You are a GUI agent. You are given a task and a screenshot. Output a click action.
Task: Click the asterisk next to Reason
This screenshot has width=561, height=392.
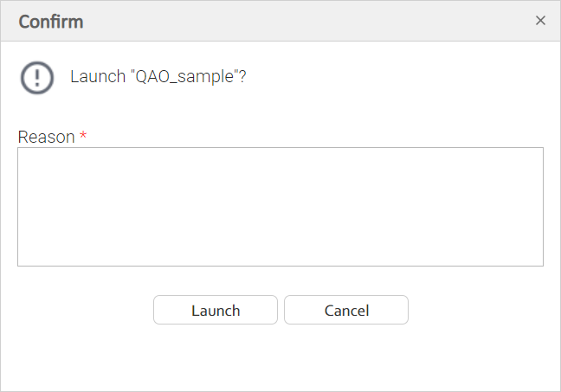pyautogui.click(x=83, y=137)
